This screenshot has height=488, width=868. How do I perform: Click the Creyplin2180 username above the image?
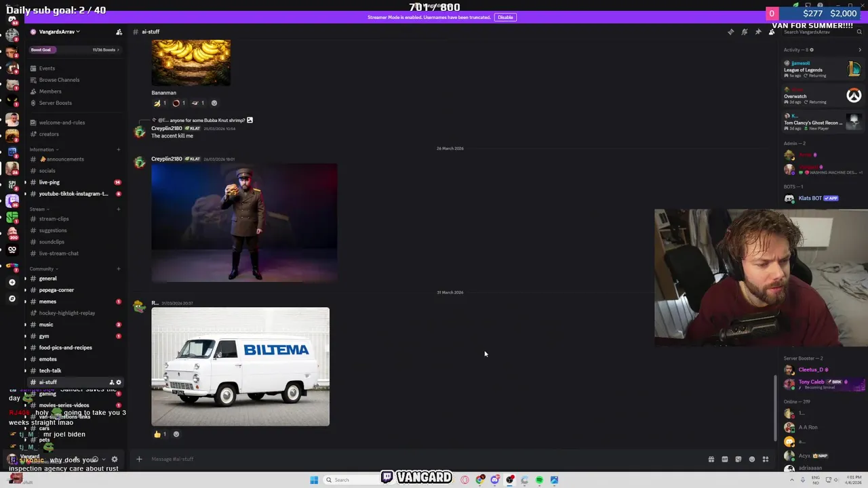click(166, 159)
